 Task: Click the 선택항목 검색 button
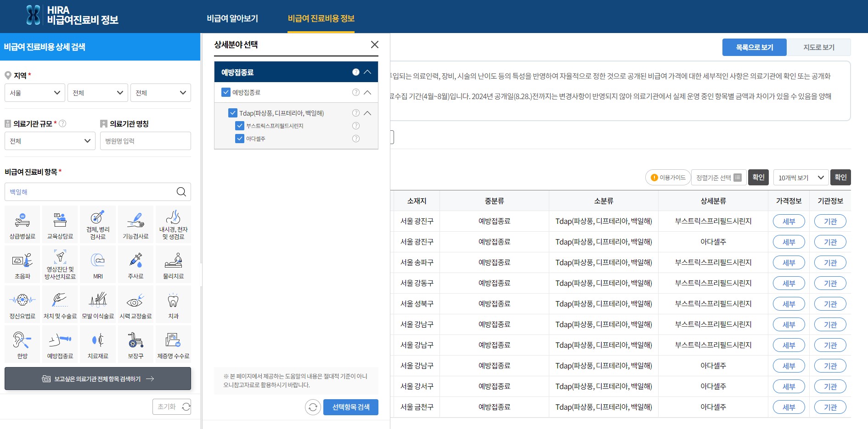click(351, 407)
